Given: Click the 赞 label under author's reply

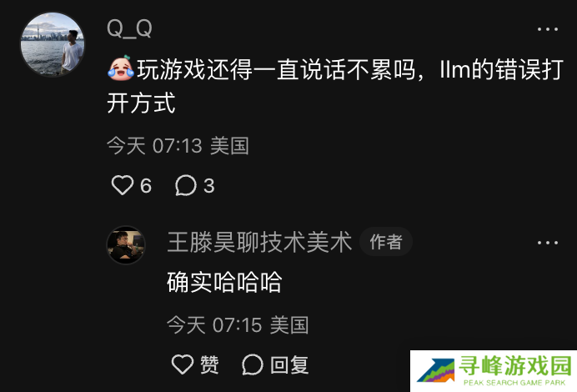Looking at the screenshot, I should click(x=209, y=364).
